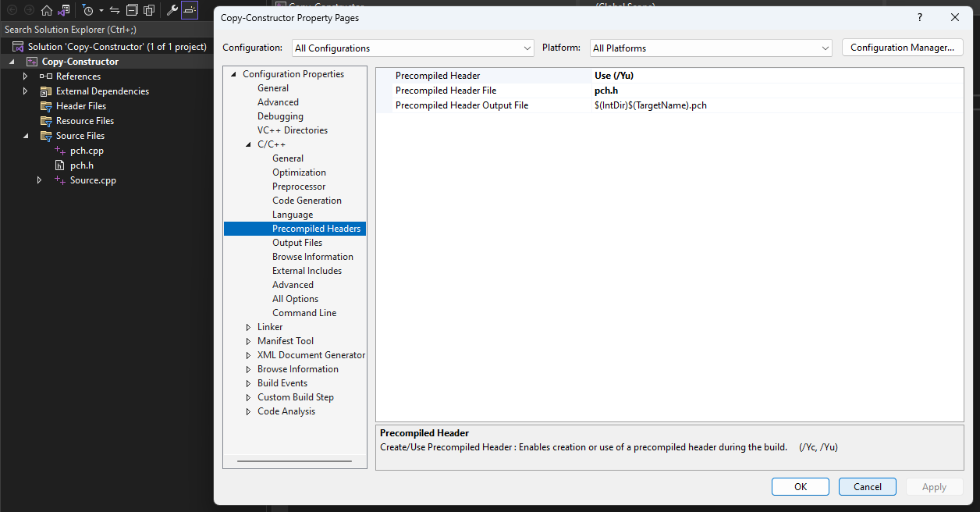Select the All Options page
The width and height of the screenshot is (980, 512).
point(295,299)
